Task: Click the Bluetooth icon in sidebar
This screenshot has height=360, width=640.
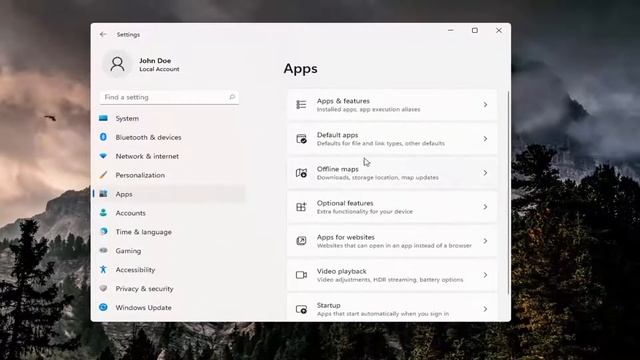Action: pos(103,137)
